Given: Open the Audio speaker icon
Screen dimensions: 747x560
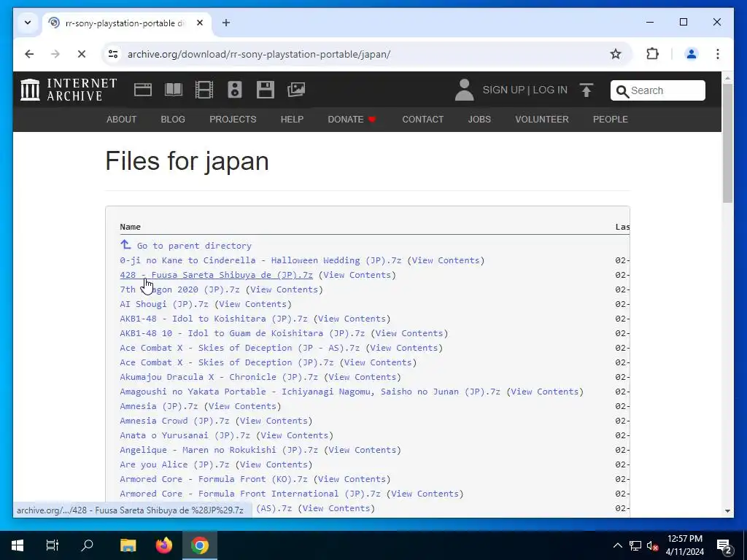Looking at the screenshot, I should pyautogui.click(x=234, y=90).
